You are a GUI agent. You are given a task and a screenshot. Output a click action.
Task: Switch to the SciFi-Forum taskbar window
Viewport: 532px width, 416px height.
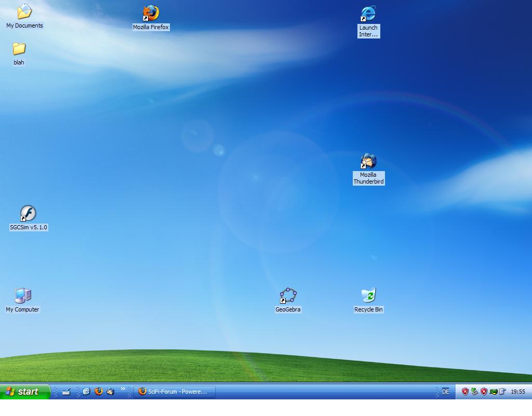point(175,392)
